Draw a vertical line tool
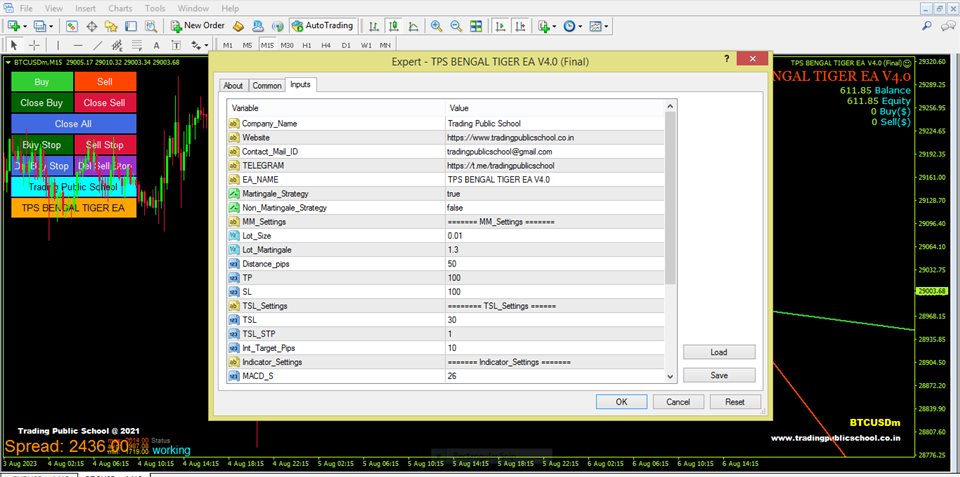The height and width of the screenshot is (477, 960). click(59, 45)
